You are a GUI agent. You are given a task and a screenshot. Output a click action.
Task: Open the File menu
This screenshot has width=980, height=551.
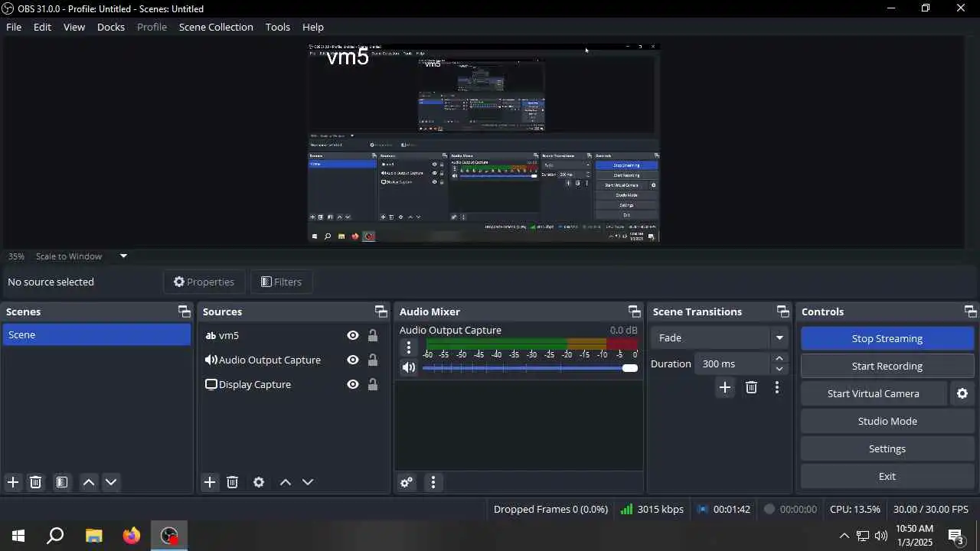click(14, 27)
